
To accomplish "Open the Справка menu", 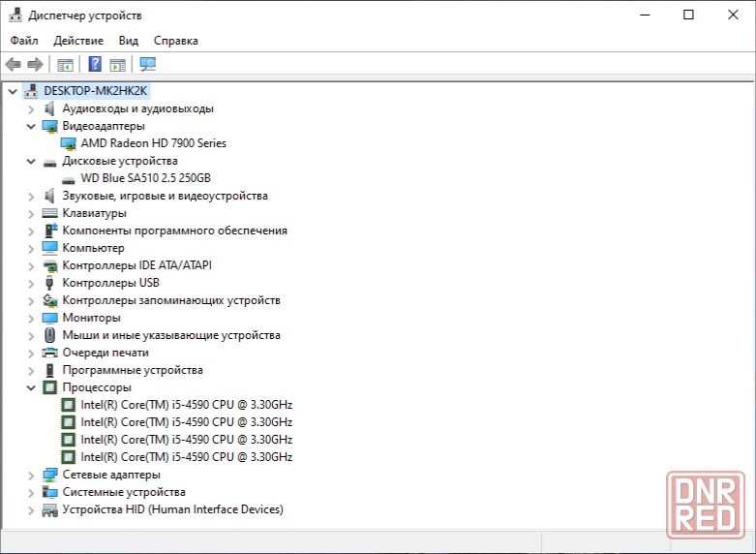I will [175, 41].
